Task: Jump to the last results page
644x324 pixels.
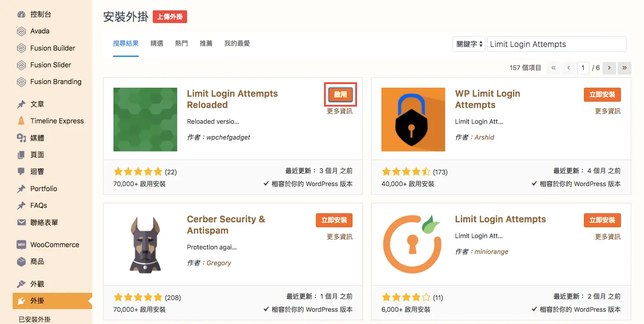Action: click(625, 68)
